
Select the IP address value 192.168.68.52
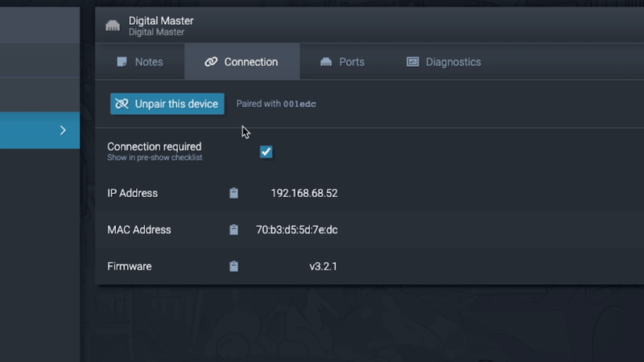coord(303,193)
